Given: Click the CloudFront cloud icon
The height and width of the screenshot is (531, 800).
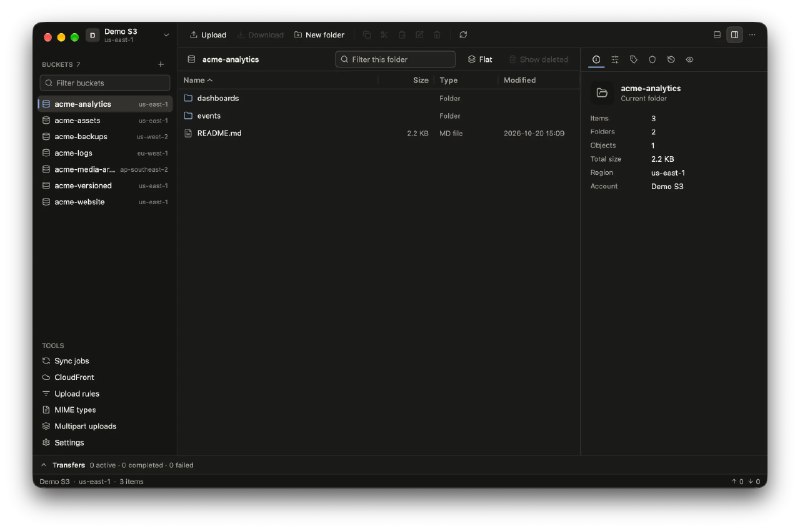Looking at the screenshot, I should coord(46,377).
